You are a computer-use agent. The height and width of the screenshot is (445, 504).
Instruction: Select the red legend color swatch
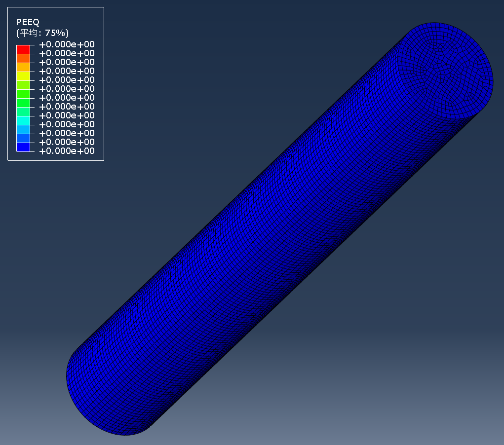[x=23, y=49]
